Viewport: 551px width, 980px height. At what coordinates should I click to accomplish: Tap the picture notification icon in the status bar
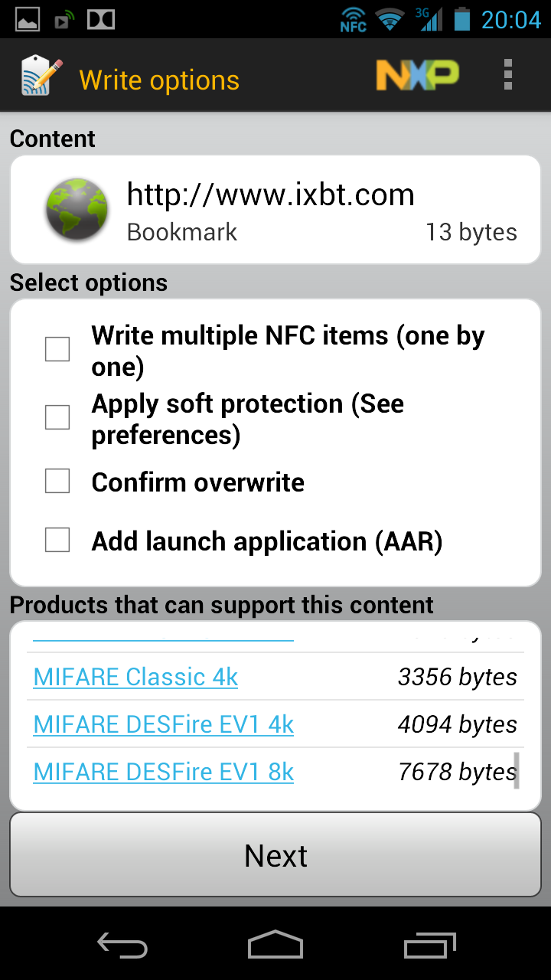point(28,19)
